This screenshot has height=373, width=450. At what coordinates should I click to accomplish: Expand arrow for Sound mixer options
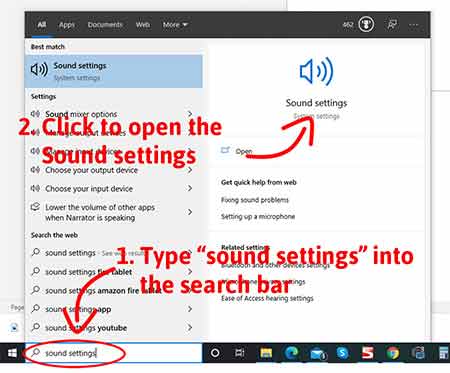tap(190, 114)
